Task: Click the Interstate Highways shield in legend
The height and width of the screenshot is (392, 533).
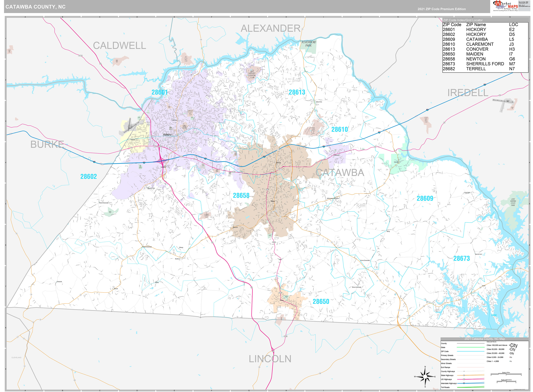Action: 464,383
